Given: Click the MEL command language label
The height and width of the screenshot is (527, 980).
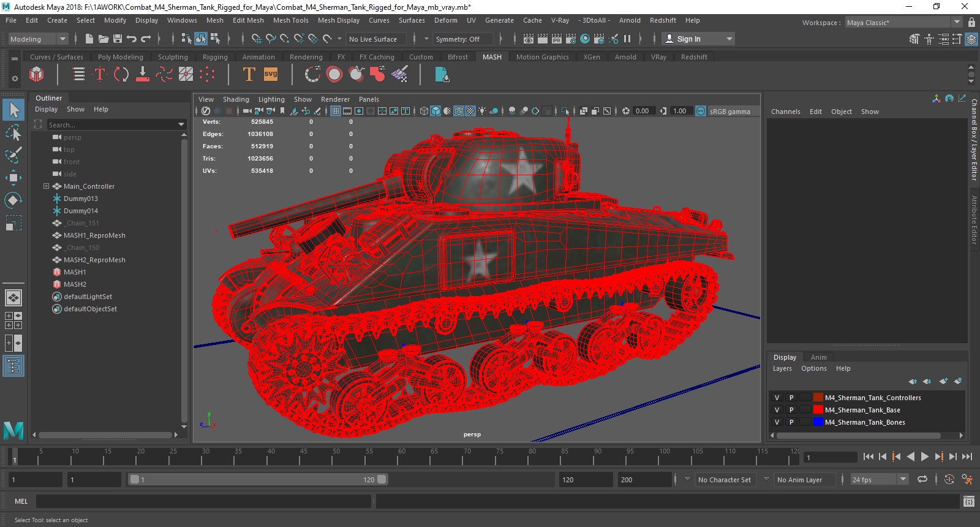Looking at the screenshot, I should tap(21, 501).
